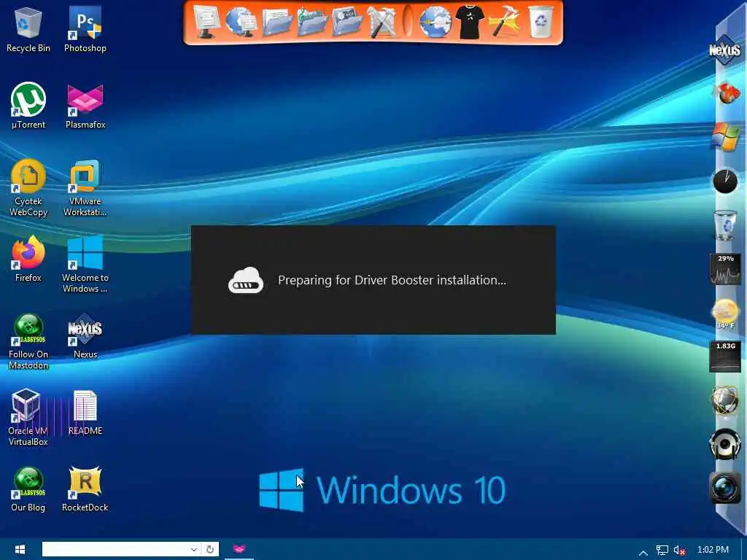Expand the taskbar address bar dropdown
This screenshot has width=747, height=560.
click(x=193, y=549)
